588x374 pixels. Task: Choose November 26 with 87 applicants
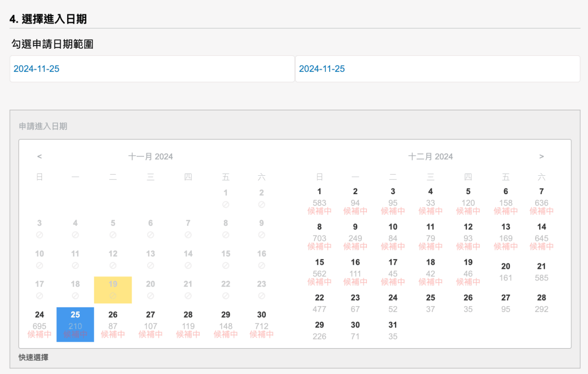[x=113, y=324]
